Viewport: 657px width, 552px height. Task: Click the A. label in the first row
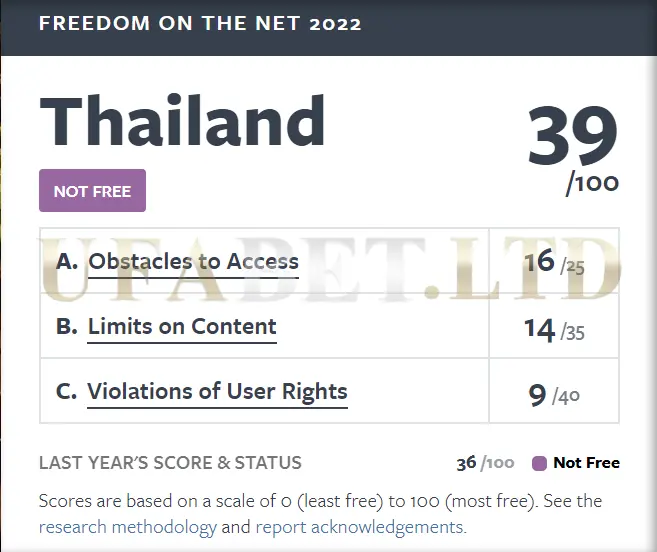(67, 262)
